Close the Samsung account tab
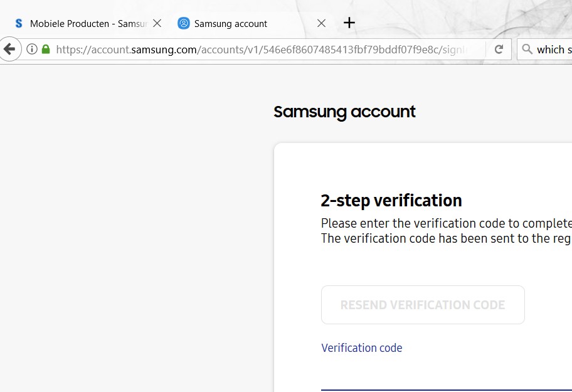Image resolution: width=572 pixels, height=392 pixels. point(321,23)
